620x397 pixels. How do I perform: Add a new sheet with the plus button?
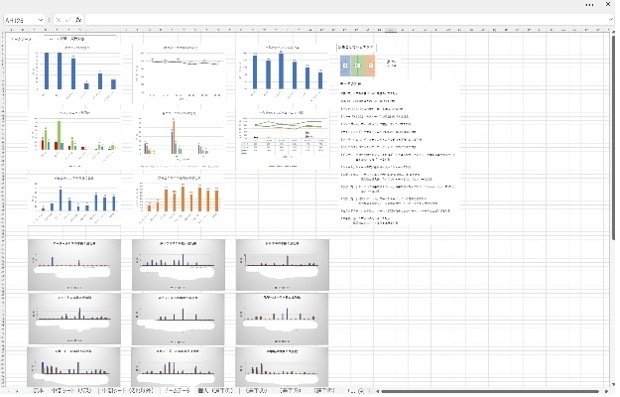click(x=361, y=391)
